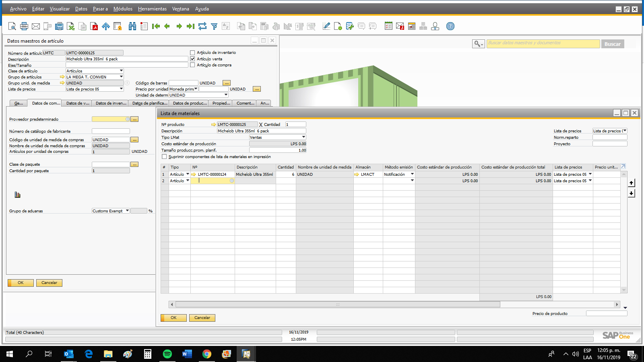
Task: Export to Microsoft Excel icon
Action: coord(71,26)
